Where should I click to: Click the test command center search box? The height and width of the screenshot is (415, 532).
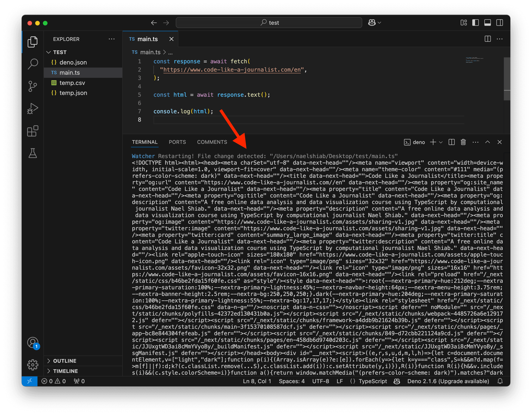click(269, 23)
